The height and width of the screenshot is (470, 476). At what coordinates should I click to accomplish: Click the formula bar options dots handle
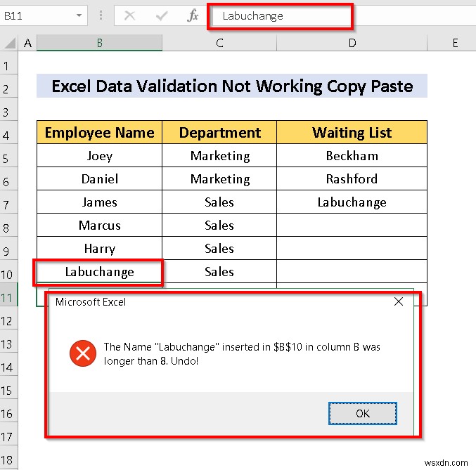tap(101, 15)
